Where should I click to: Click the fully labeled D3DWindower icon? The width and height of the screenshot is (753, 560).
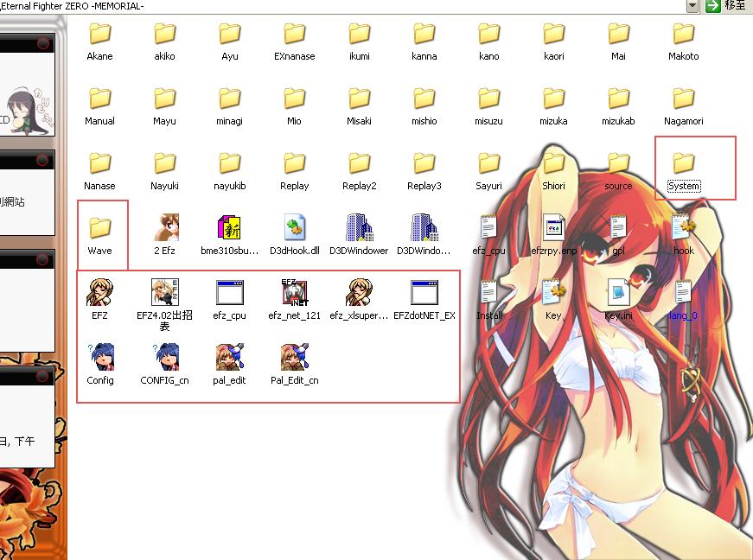click(360, 228)
